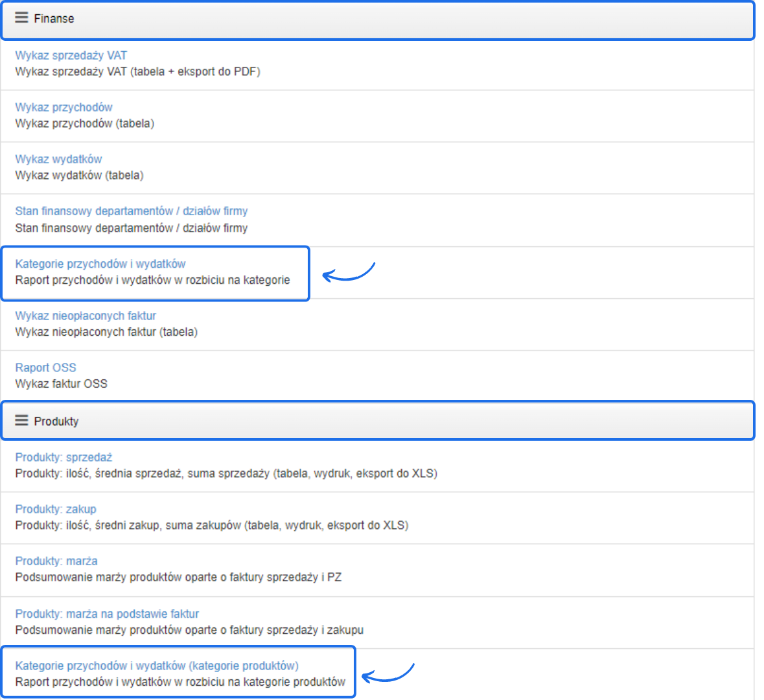Screen dimensions: 764x700
Task: Click 'Podsumowanie marży produktów oparte o faktury sprzedaży i zakupu'
Action: [x=189, y=630]
